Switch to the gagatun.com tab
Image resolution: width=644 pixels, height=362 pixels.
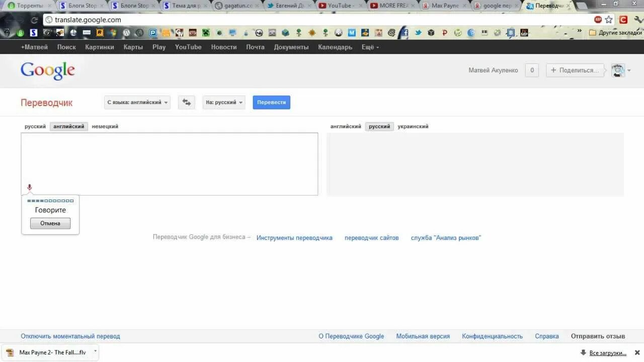[x=236, y=6]
